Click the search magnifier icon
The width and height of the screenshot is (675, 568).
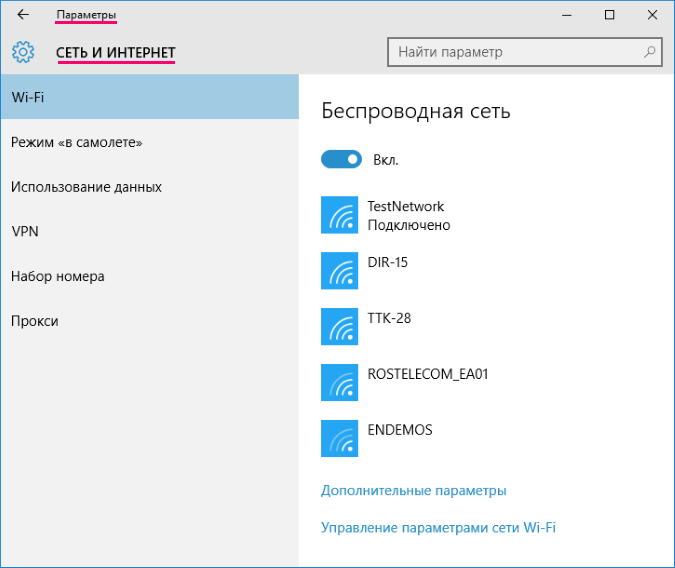coord(649,52)
